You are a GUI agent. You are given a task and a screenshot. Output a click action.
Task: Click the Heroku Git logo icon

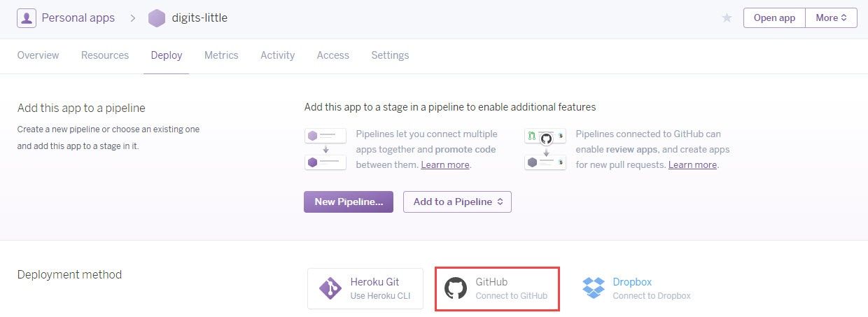point(330,288)
